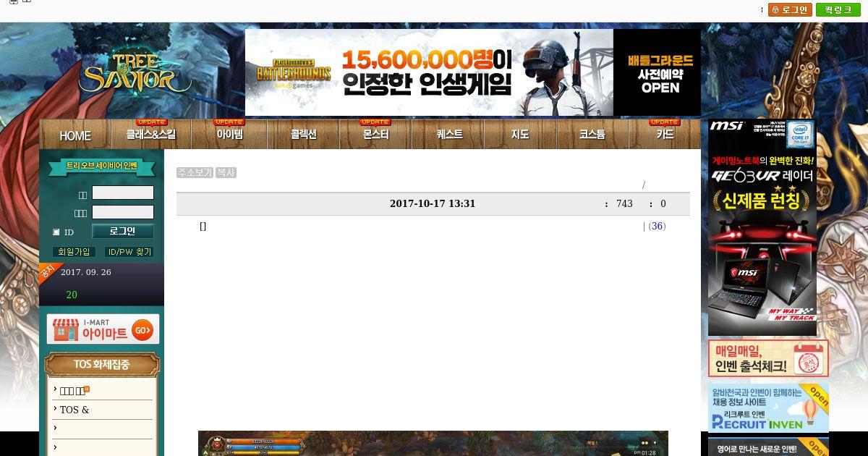Click the orange 로그인 button in top bar
Screen dimensions: 868x456
pyautogui.click(x=790, y=9)
